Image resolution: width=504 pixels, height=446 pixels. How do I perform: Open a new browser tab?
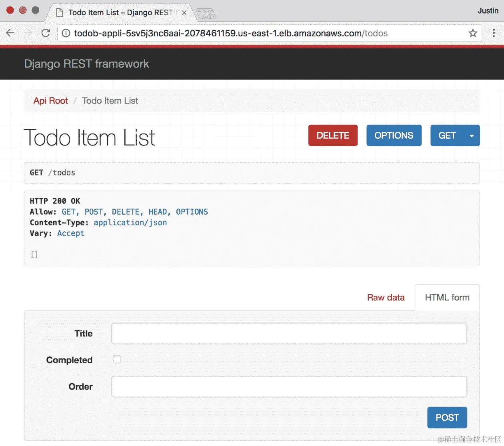[x=206, y=14]
